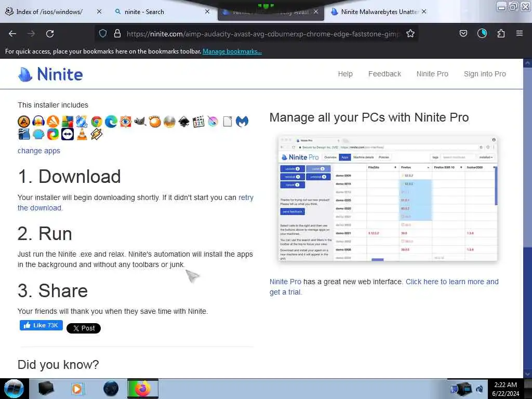
Task: Close the Index of /isos/windows/ tab
Action: [x=99, y=11]
